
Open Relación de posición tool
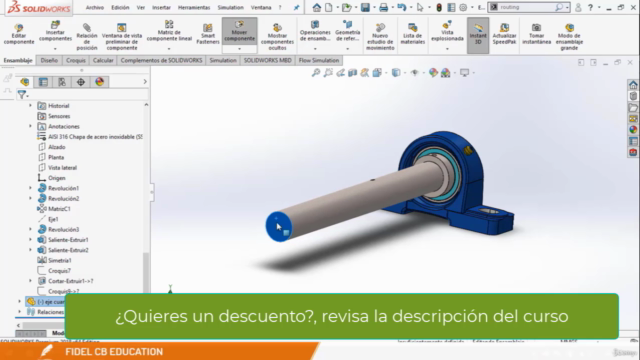coord(87,37)
